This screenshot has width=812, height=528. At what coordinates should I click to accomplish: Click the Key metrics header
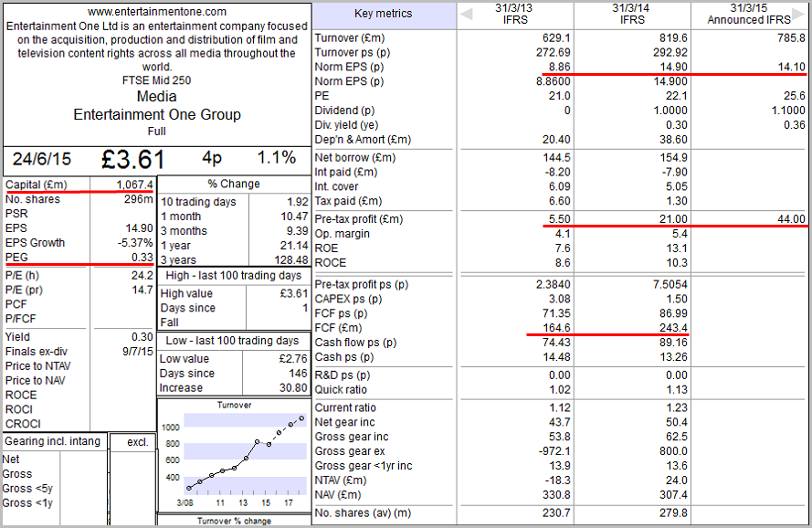pyautogui.click(x=383, y=14)
